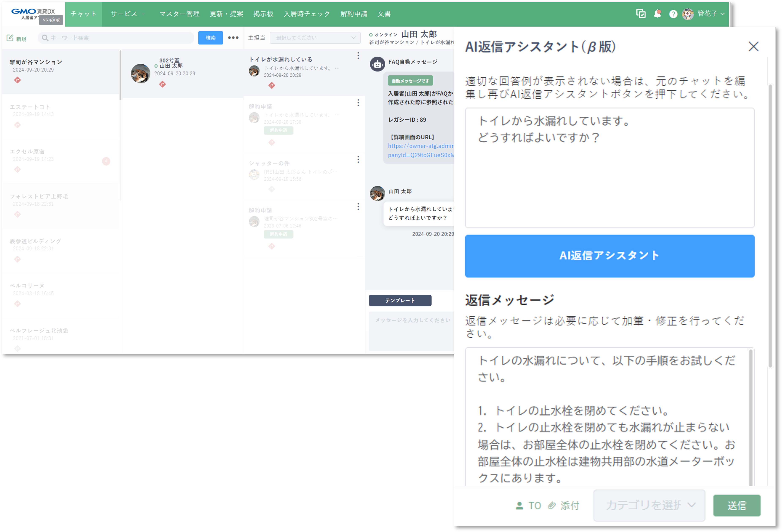Open notifications via the bell icon
Screen dimensions: 782x532
pyautogui.click(x=658, y=14)
